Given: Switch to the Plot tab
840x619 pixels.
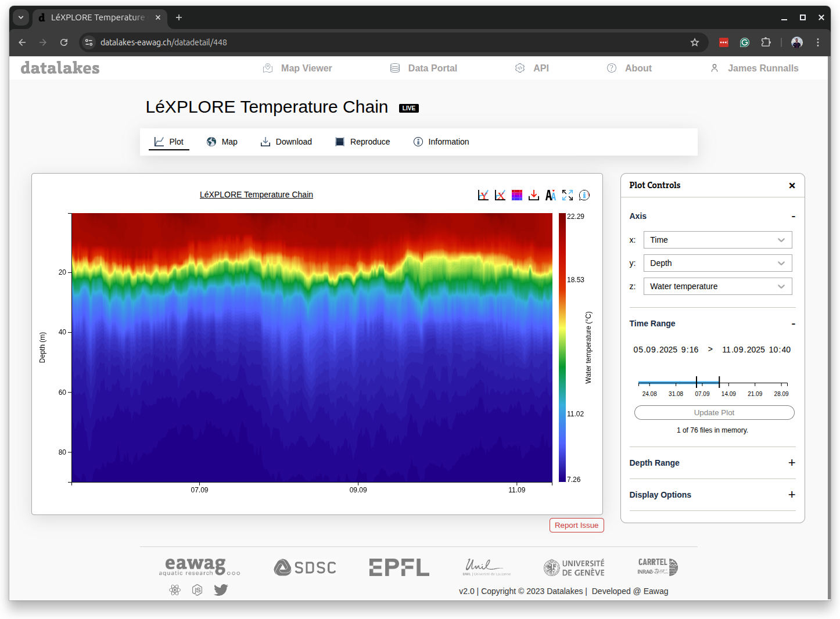Looking at the screenshot, I should tap(169, 142).
